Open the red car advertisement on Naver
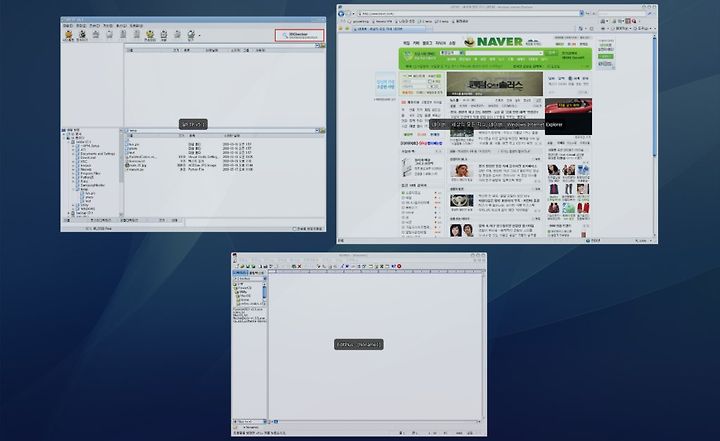Viewport: 720px width, 441px height. [568, 116]
